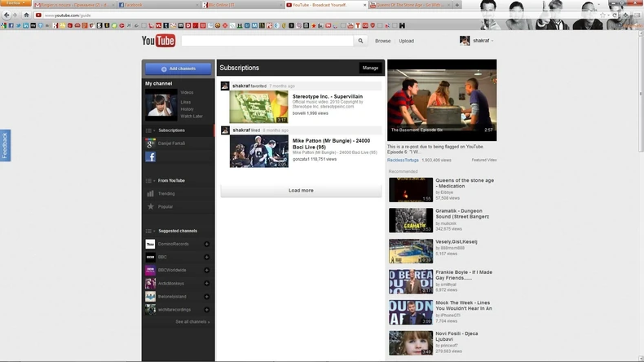Click the YouTube logo
This screenshot has height=362, width=644.
click(158, 41)
